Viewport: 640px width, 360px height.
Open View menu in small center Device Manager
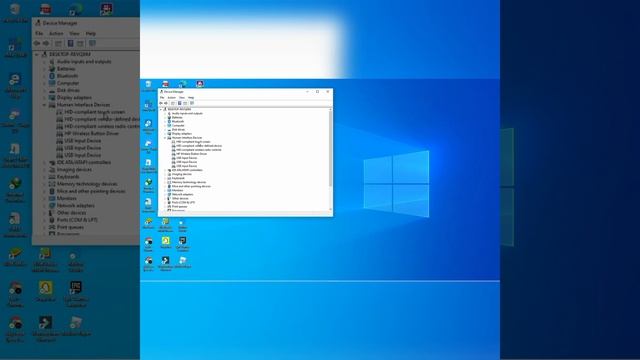click(x=182, y=98)
